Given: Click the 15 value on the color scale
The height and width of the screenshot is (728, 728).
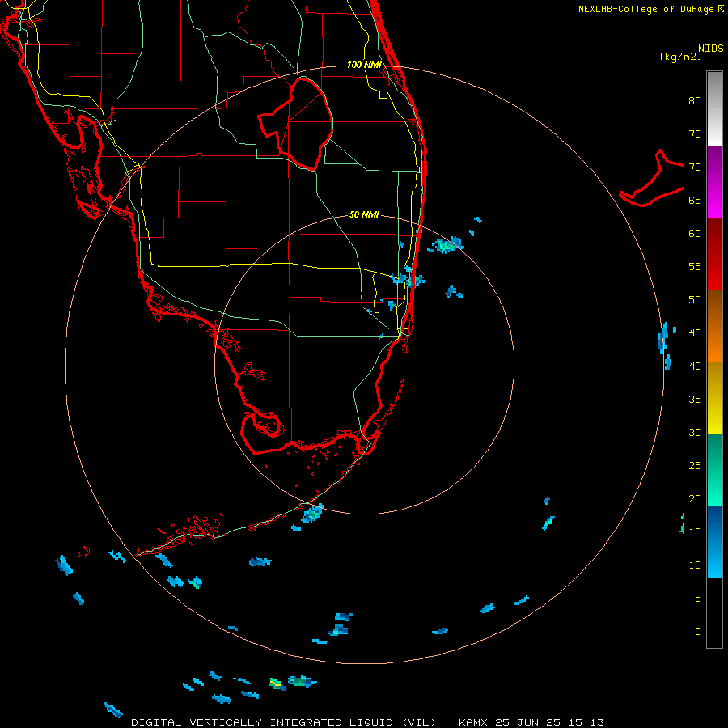Looking at the screenshot, I should point(695,532).
